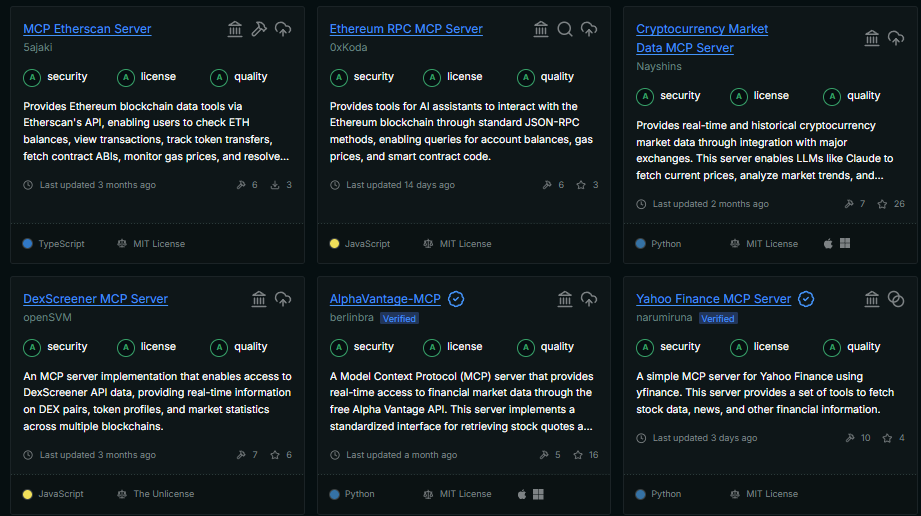Click the quality A grade badge on Ethereum RPC card
Screen dimensions: 921x516
(x=526, y=78)
